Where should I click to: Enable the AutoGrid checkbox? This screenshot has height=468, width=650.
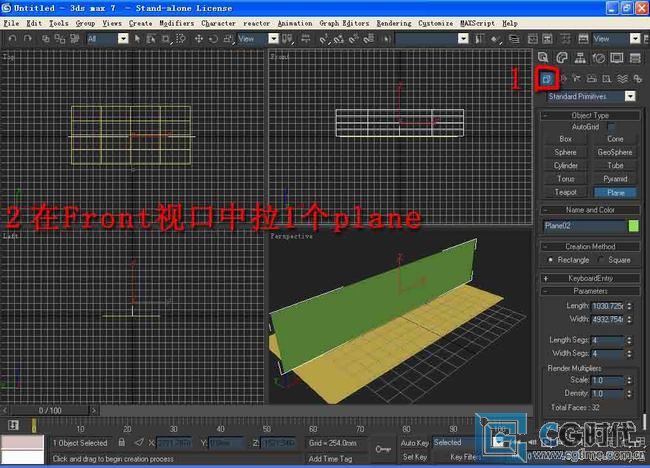coord(611,127)
